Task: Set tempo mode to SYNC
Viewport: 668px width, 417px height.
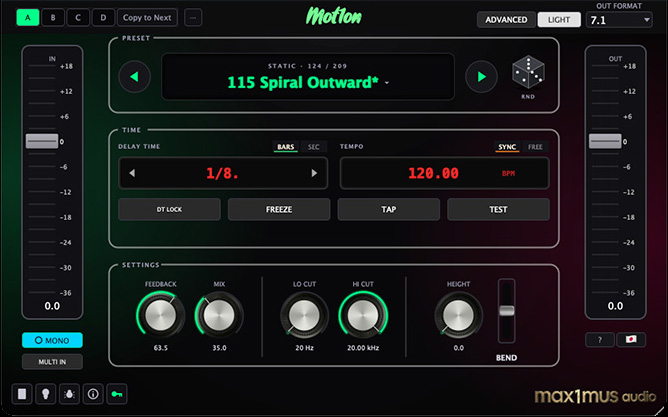Action: pos(507,147)
